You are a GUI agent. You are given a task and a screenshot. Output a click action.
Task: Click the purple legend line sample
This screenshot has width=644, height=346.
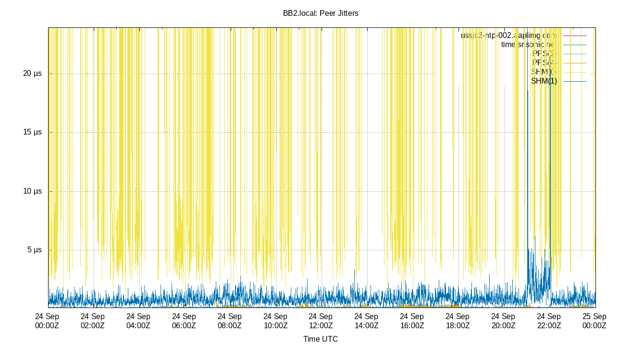pos(574,36)
